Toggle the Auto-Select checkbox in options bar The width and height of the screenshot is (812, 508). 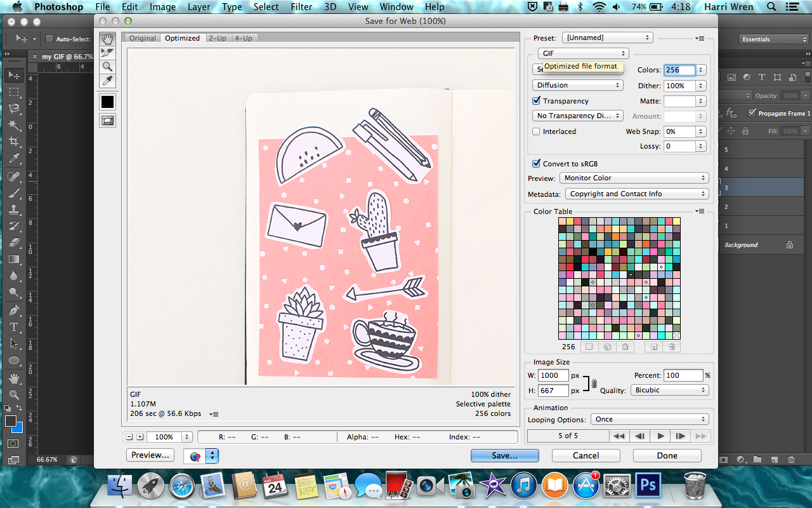49,39
